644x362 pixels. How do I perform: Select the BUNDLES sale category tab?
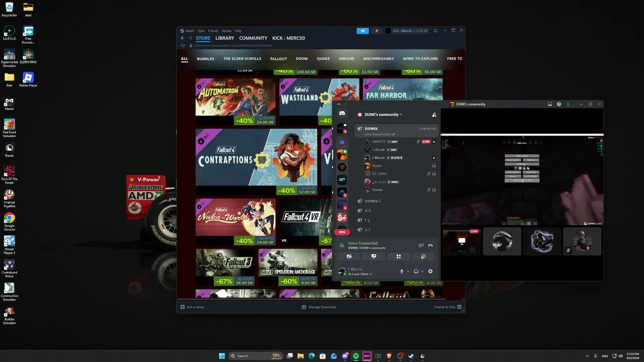pos(205,59)
